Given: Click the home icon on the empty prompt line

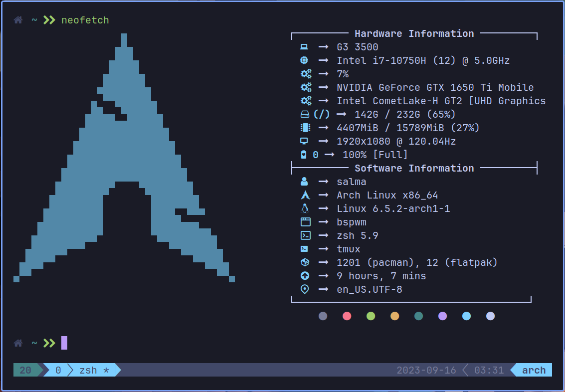Looking at the screenshot, I should point(18,343).
